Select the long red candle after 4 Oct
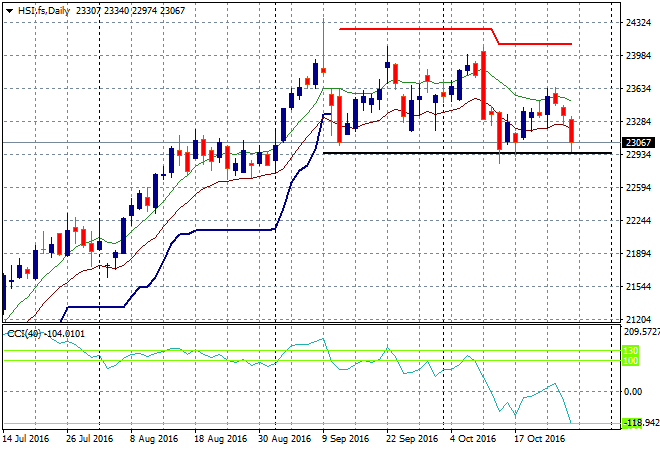This screenshot has width=660, height=450. pos(484,85)
